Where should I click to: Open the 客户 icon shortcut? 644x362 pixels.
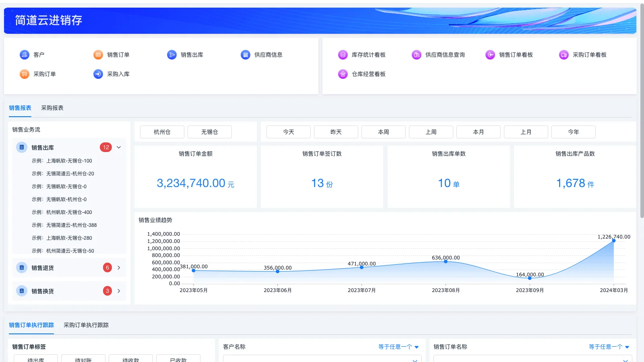[x=25, y=55]
